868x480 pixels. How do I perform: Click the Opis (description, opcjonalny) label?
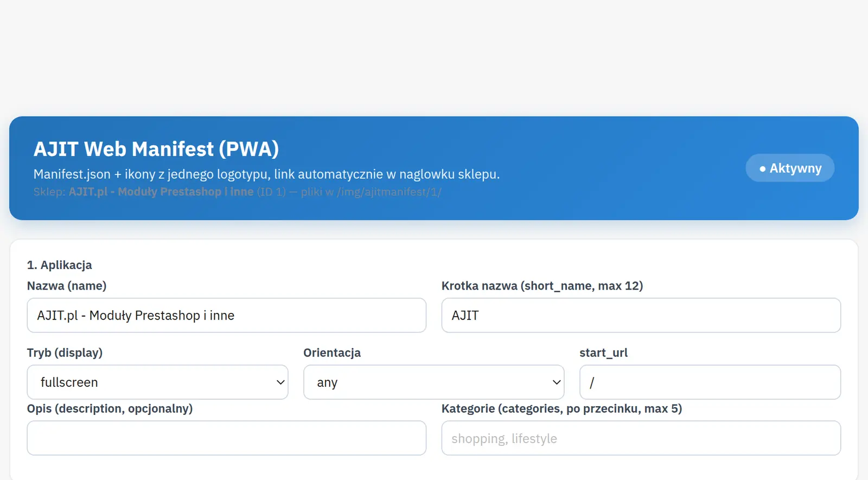click(110, 408)
